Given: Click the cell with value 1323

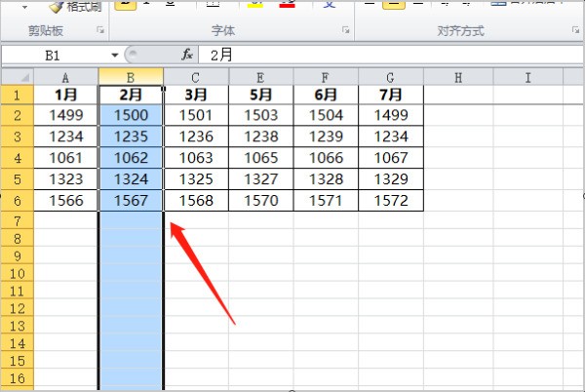Looking at the screenshot, I should [65, 179].
